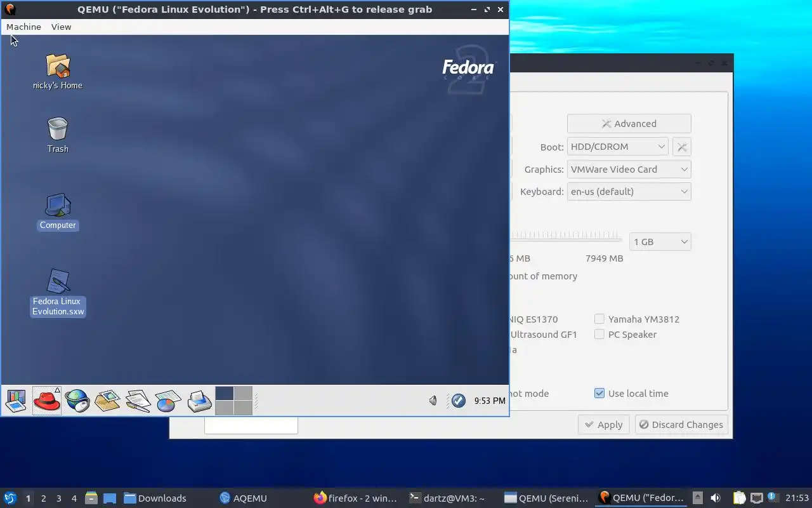Open the Boot HDD/CDROM dropdown
The width and height of the screenshot is (812, 508).
point(617,147)
